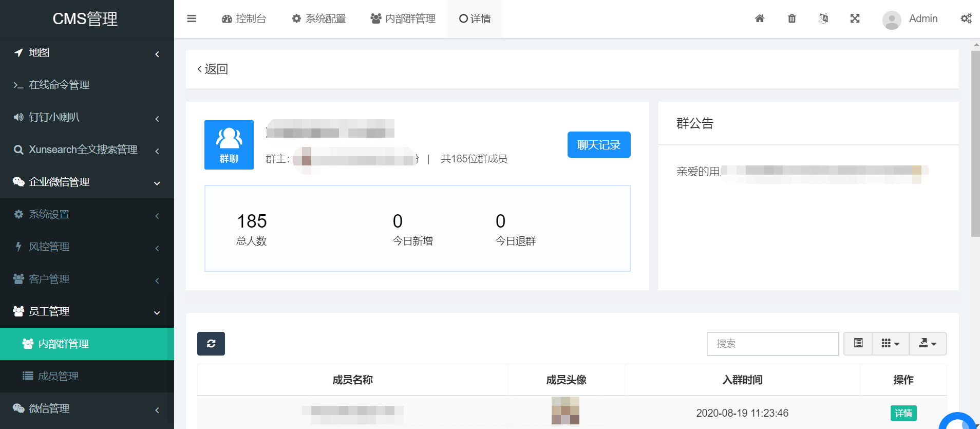Toggle the sidebar with the hamburger icon
The height and width of the screenshot is (429, 980).
pos(192,18)
